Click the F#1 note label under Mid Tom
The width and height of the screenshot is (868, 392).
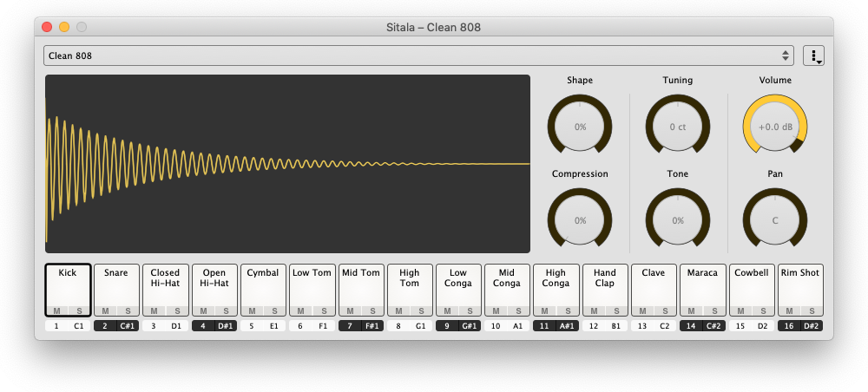(x=372, y=325)
